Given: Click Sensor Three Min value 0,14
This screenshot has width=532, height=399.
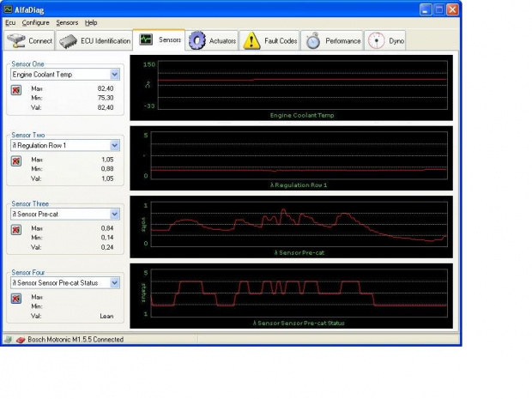Looking at the screenshot, I should (107, 238).
